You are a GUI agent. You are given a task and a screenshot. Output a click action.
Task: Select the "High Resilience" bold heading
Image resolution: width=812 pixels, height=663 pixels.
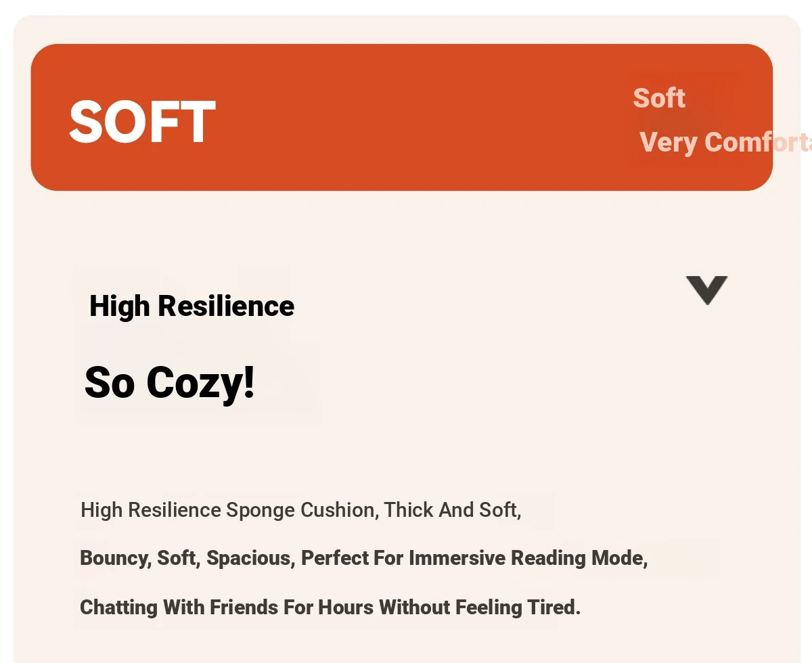click(192, 306)
